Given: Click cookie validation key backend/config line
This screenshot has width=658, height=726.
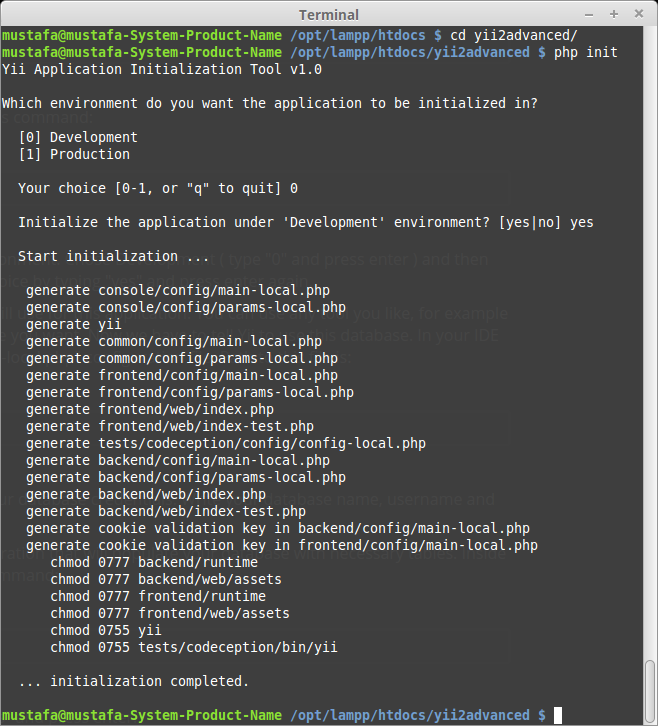Looking at the screenshot, I should (x=278, y=528).
